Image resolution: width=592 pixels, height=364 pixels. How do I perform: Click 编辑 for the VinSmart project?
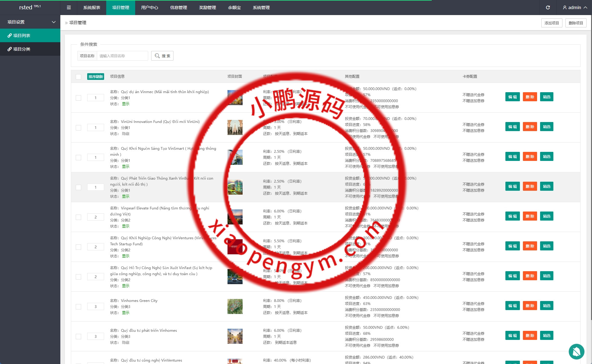click(x=513, y=156)
